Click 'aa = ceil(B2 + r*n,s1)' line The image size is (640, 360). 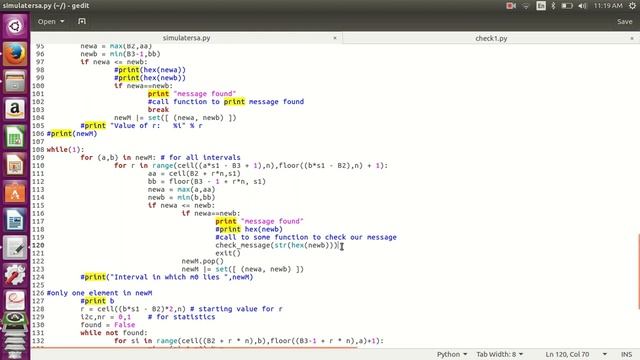(194, 173)
